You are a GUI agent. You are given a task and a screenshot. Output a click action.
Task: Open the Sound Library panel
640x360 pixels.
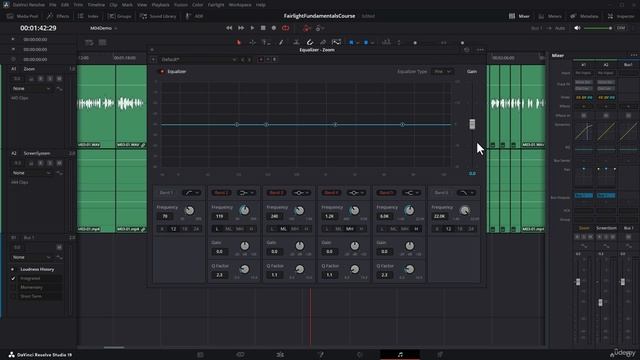pyautogui.click(x=158, y=16)
